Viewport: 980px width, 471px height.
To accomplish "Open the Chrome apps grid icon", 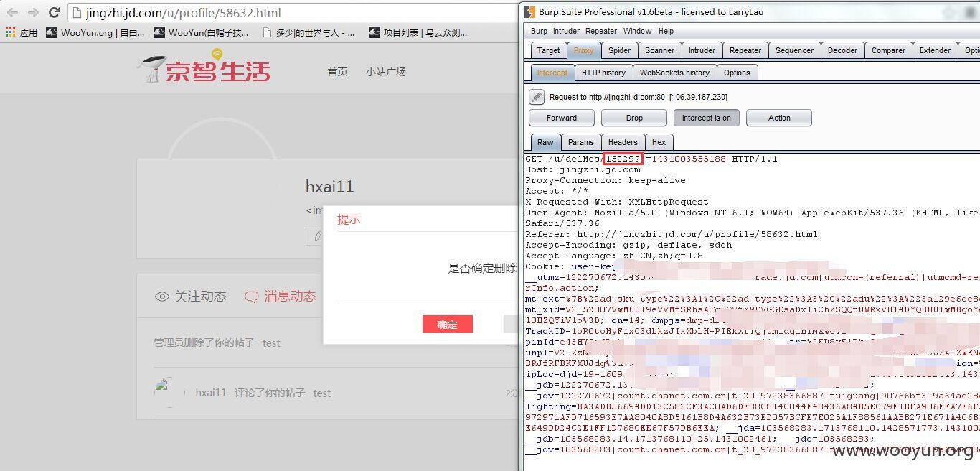I will coord(10,32).
